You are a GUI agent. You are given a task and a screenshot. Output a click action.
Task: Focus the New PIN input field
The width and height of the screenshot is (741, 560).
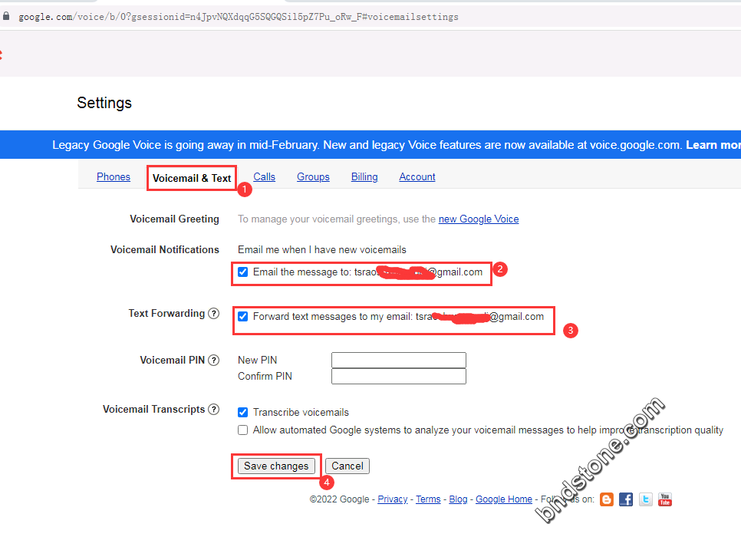tap(399, 360)
